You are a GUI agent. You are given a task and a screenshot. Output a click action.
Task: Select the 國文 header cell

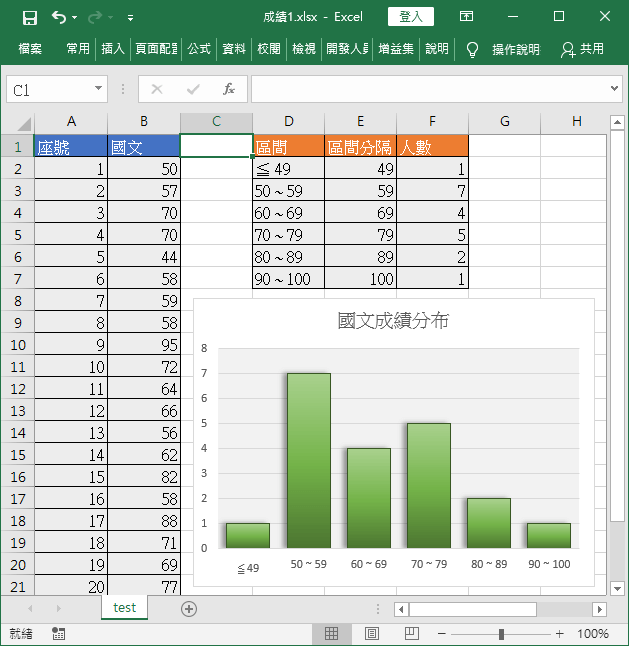(144, 146)
